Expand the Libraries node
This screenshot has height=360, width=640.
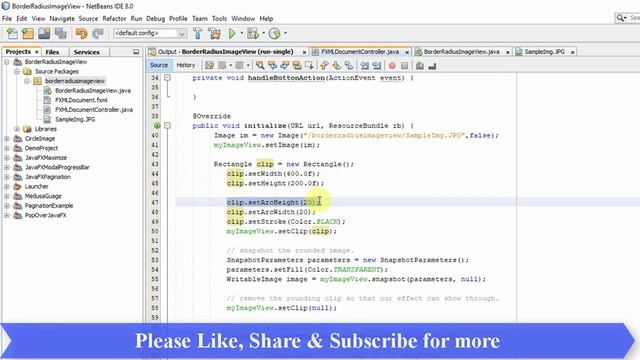click(17, 129)
